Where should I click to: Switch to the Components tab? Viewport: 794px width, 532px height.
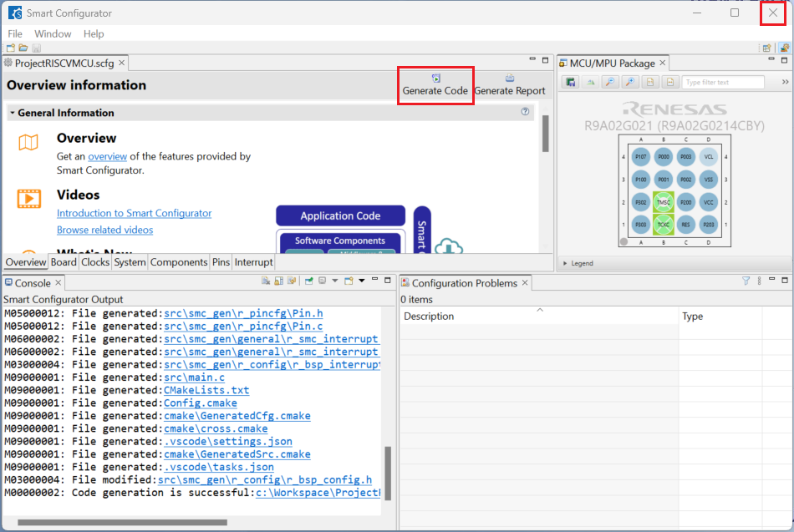point(179,262)
